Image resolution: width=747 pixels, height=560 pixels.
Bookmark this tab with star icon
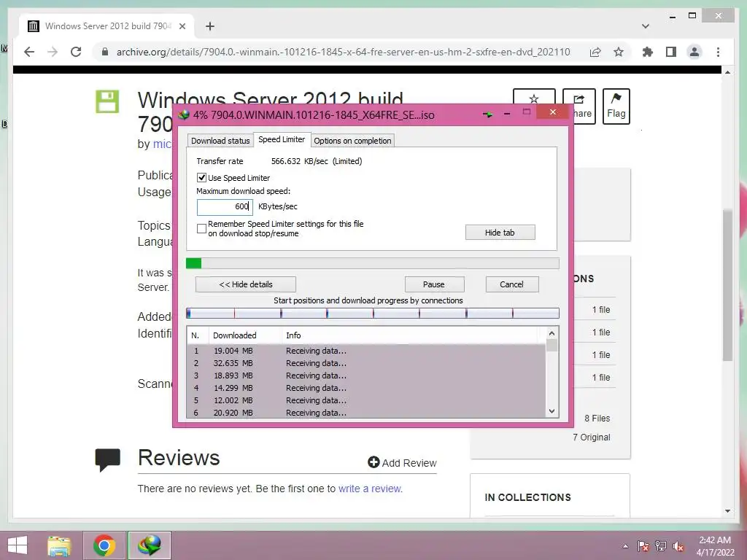[x=619, y=52]
